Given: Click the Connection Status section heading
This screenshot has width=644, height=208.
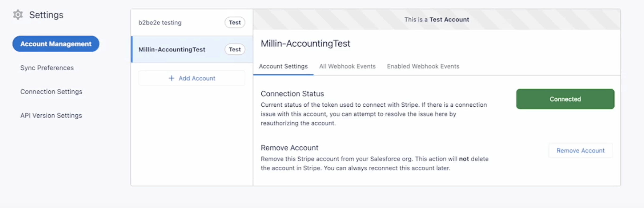Looking at the screenshot, I should click(292, 94).
